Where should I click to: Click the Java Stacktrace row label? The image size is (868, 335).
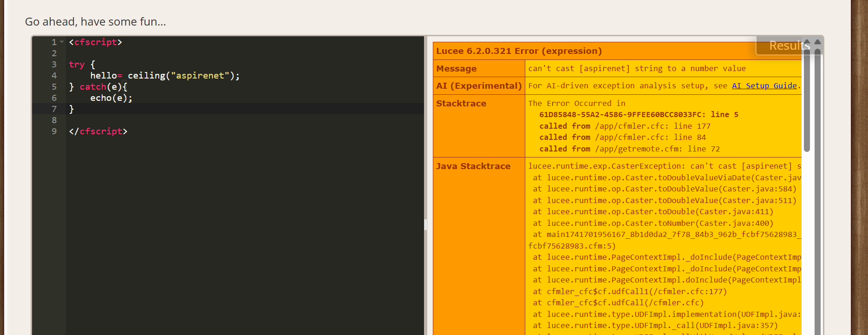coord(473,166)
